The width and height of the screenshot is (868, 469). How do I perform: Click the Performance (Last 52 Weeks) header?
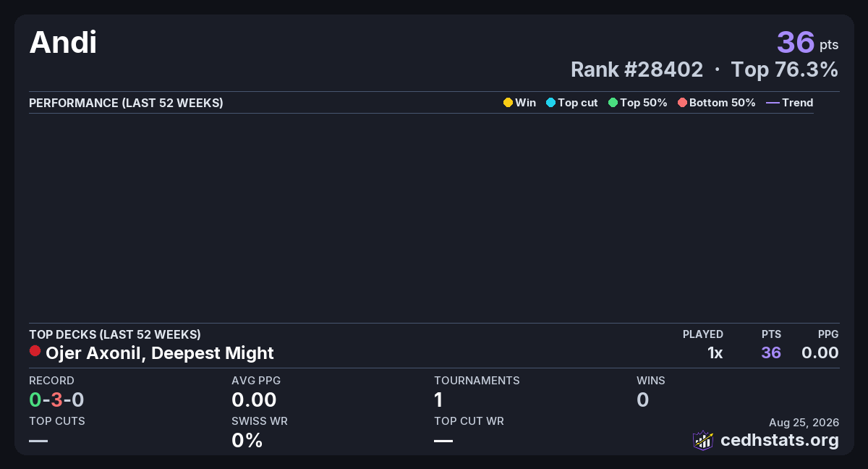click(126, 103)
